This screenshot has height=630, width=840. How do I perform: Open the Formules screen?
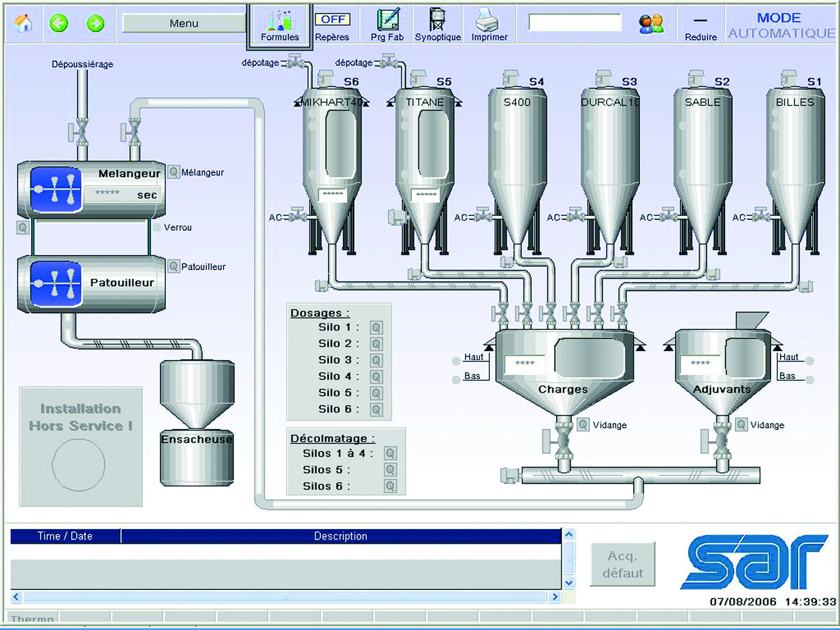[279, 22]
